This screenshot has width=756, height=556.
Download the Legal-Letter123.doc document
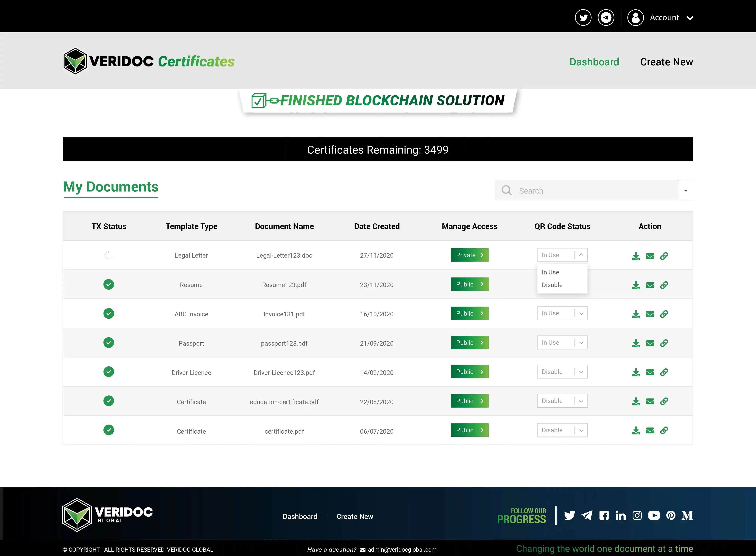[635, 256]
